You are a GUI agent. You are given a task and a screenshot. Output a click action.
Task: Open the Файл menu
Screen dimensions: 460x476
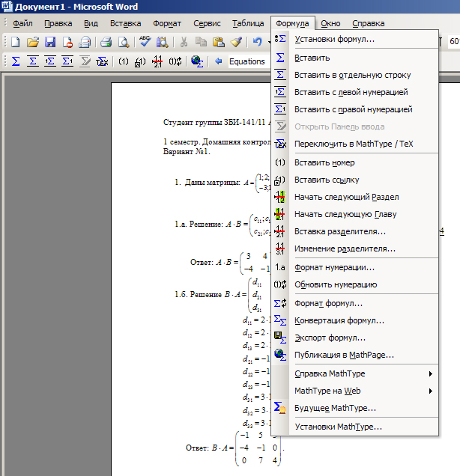[22, 23]
